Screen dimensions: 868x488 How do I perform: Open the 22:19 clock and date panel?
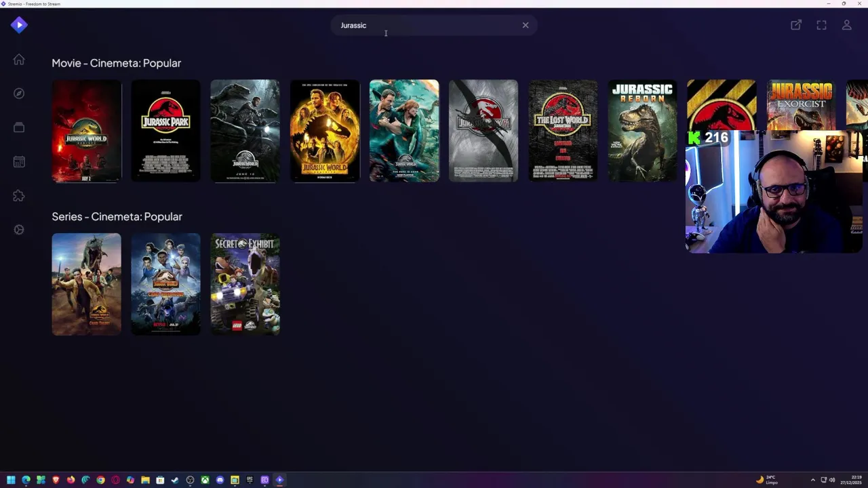[852, 480]
